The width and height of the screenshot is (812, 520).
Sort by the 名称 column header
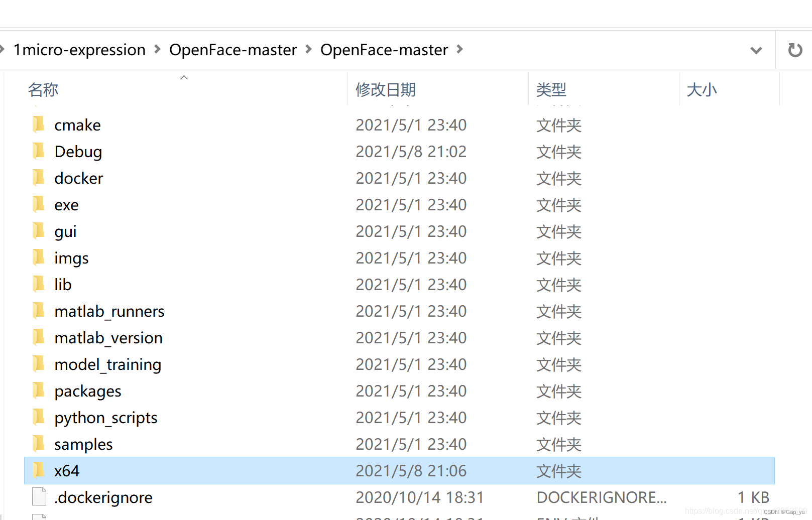pyautogui.click(x=43, y=90)
